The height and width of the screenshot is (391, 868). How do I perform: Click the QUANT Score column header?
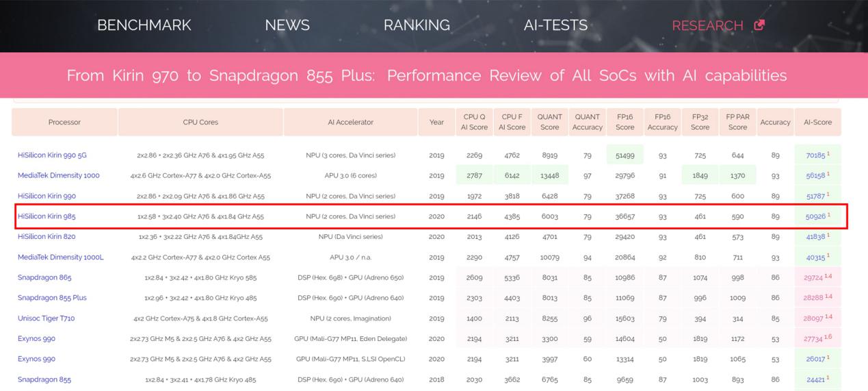pyautogui.click(x=549, y=122)
